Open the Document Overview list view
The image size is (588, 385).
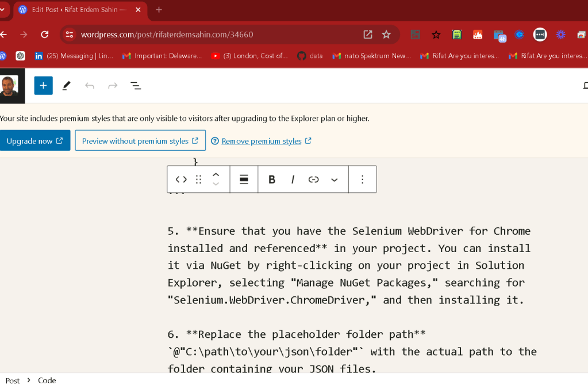click(136, 86)
